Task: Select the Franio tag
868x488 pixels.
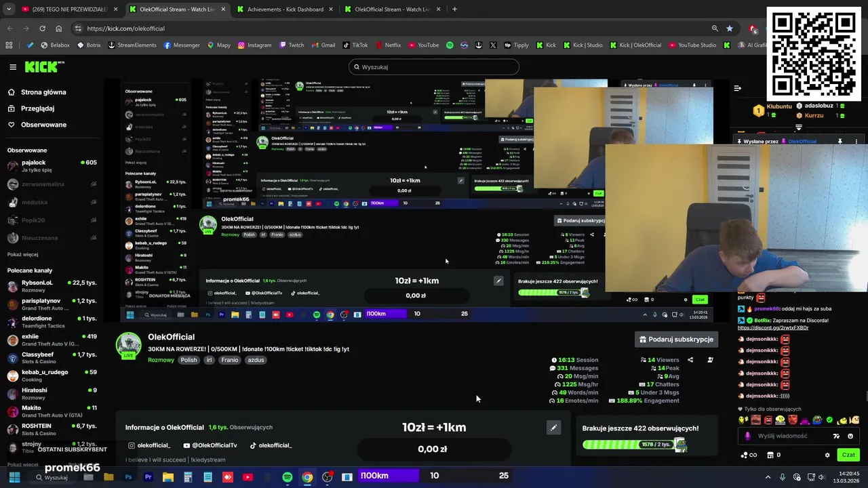Action: (230, 360)
